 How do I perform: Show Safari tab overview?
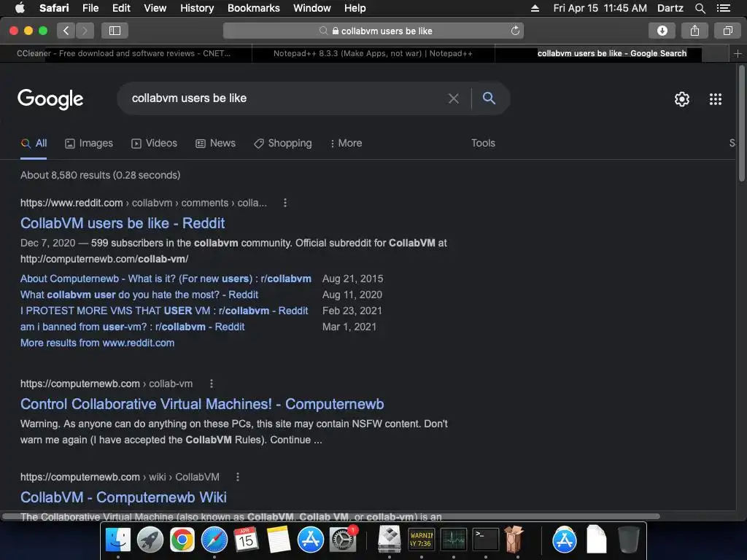pyautogui.click(x=727, y=31)
